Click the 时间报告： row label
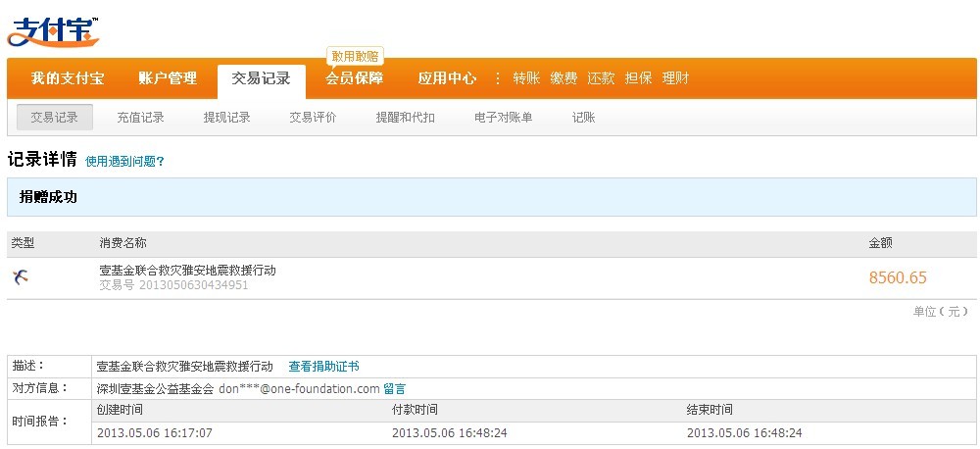The width and height of the screenshot is (980, 449). [x=40, y=422]
